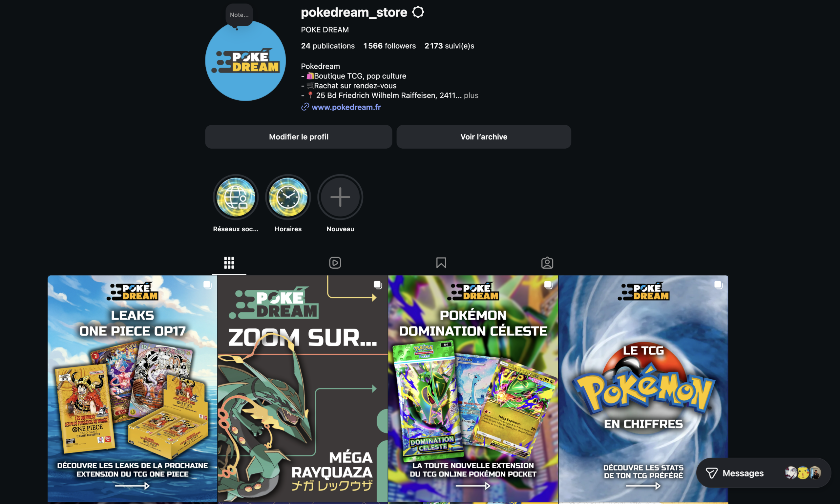Click the 'Nouveau' highlight label
The width and height of the screenshot is (840, 504).
pyautogui.click(x=340, y=229)
